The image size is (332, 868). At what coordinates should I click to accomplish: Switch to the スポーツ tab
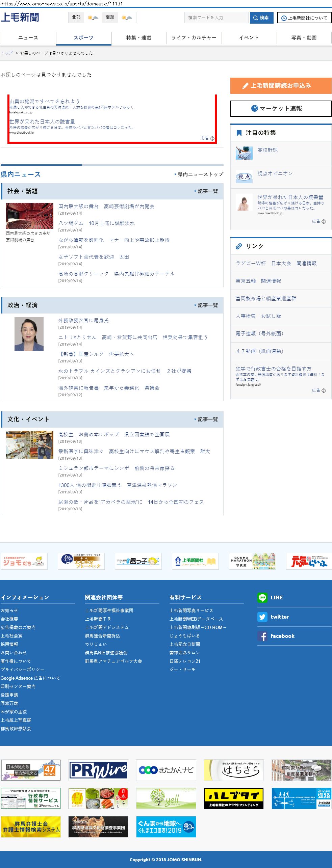point(83,38)
